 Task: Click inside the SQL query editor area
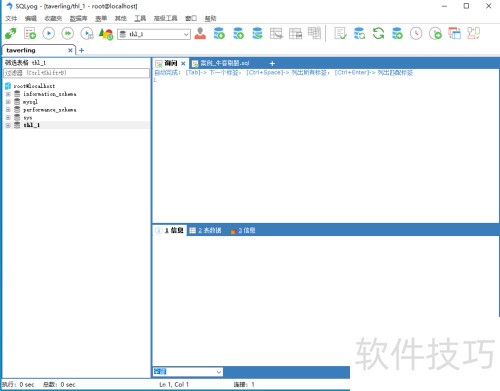pyautogui.click(x=326, y=150)
